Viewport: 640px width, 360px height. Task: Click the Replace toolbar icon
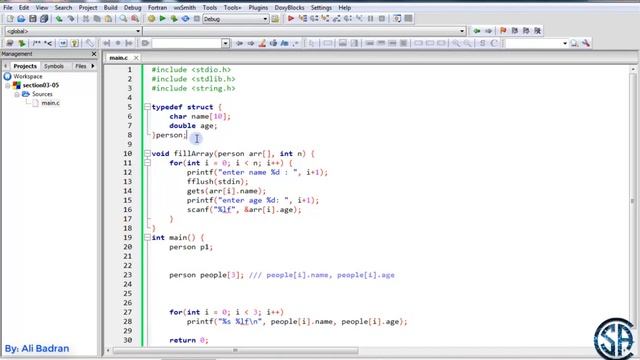[135, 19]
